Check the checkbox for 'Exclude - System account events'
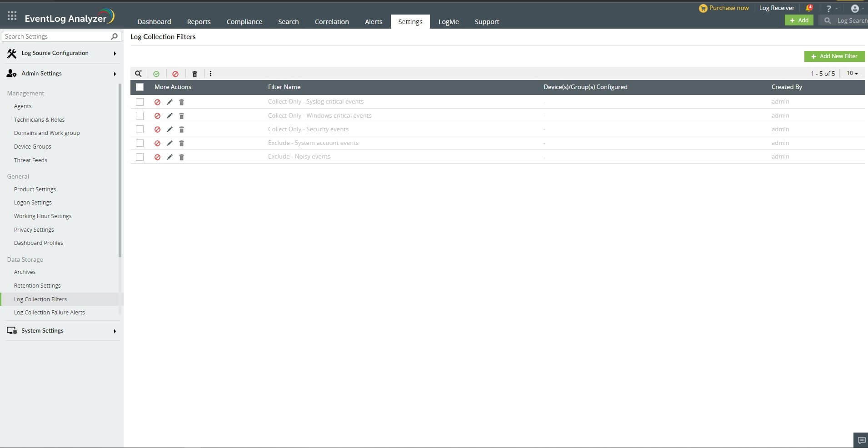 140,143
